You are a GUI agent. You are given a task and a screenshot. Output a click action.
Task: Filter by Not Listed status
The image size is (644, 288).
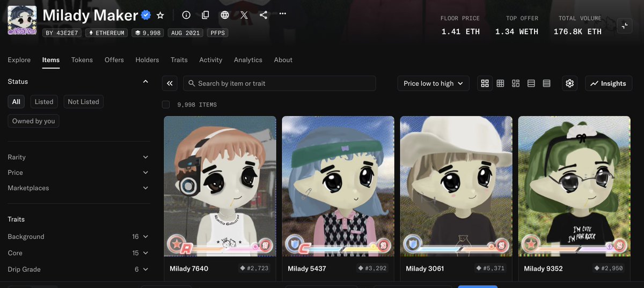coord(83,101)
